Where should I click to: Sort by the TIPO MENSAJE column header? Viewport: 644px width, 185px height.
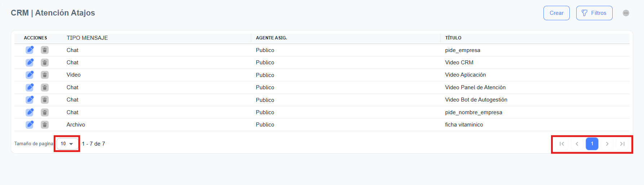tap(87, 38)
